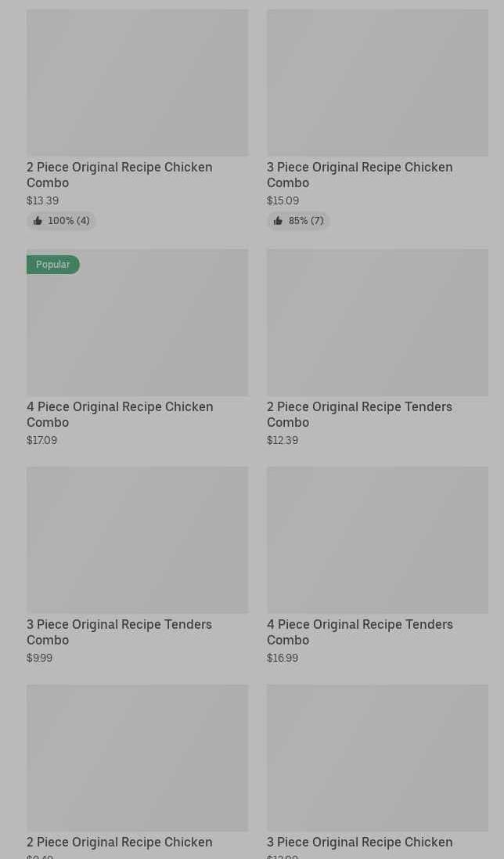Click image above 3 Piece Original Recipe Chicken
Viewport: 504px width, 859px height.
pos(377,757)
